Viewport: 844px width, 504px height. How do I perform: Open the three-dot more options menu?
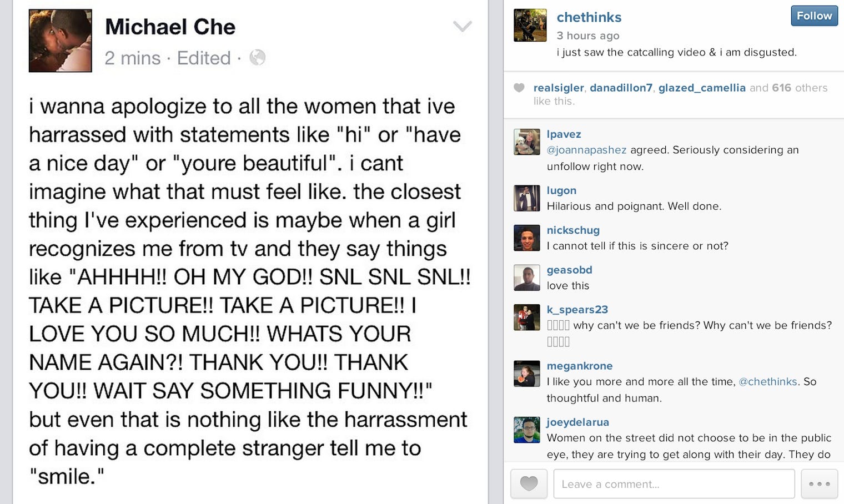pos(819,483)
